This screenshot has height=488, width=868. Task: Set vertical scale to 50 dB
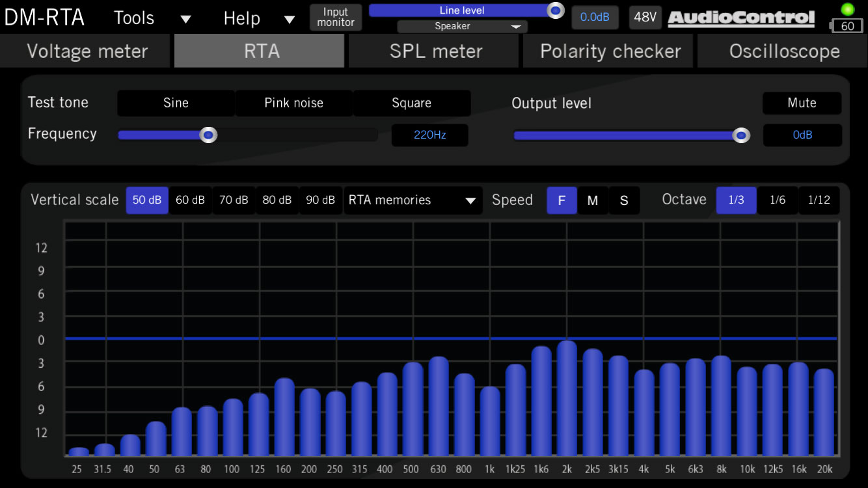[x=147, y=200]
